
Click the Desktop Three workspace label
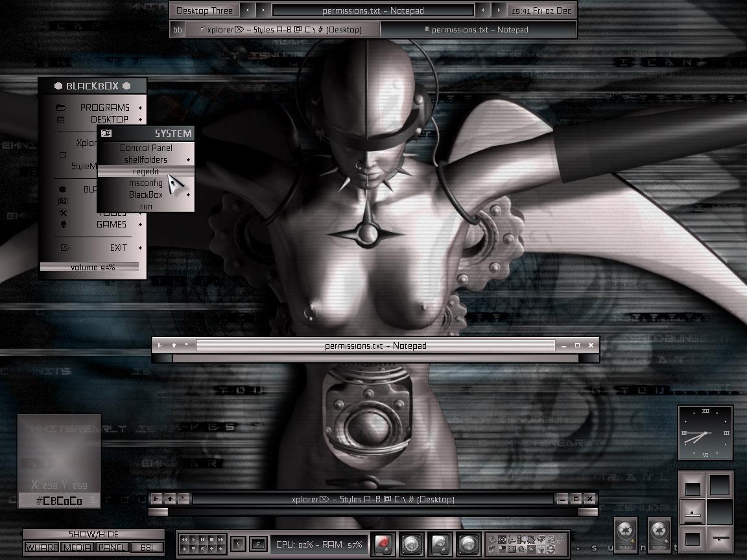(204, 10)
